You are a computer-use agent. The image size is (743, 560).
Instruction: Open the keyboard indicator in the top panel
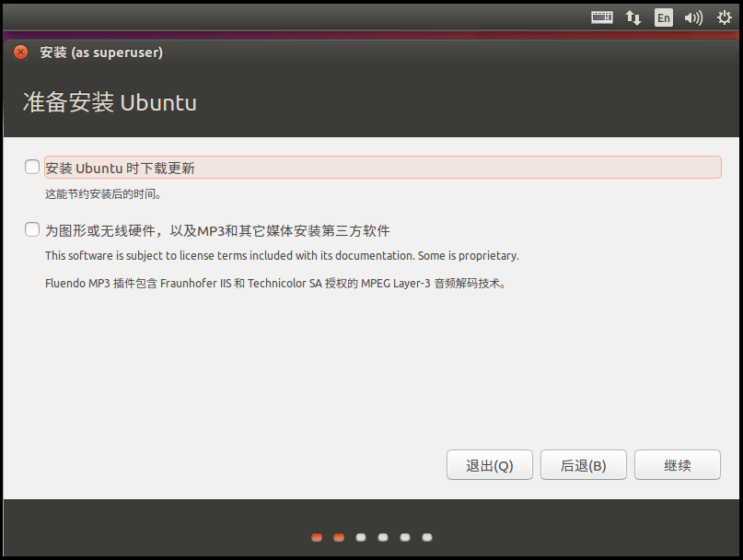tap(602, 17)
